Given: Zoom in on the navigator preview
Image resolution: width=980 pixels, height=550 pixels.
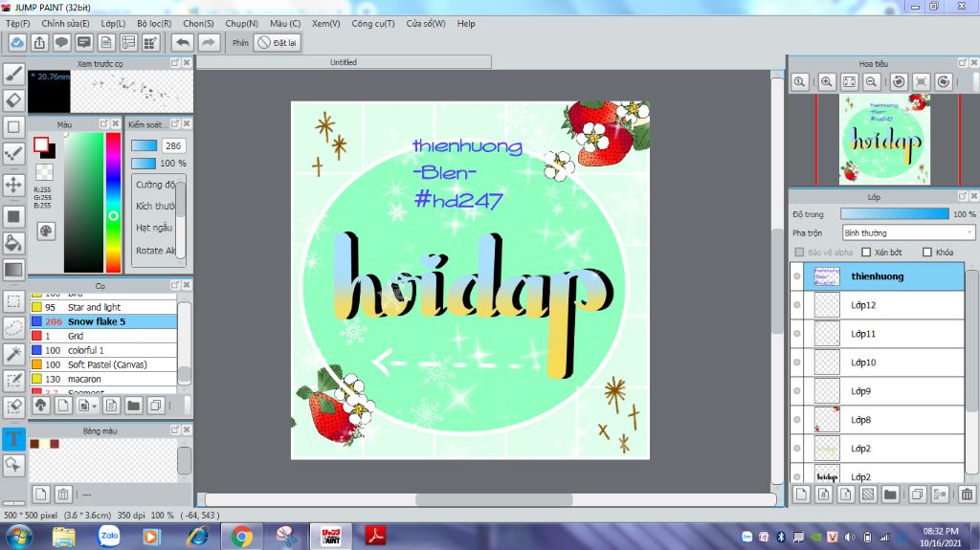Looking at the screenshot, I should 826,82.
